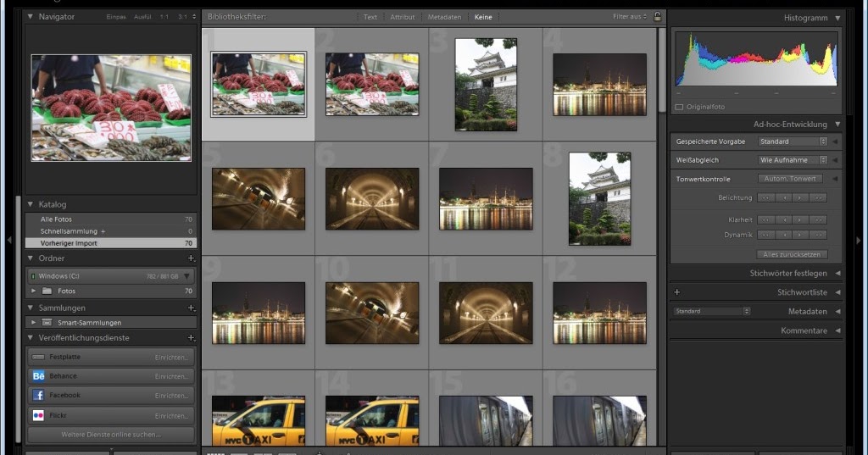Screen dimensions: 868x455
Task: Collapse the Ad-hoc-Entwicklung panel
Action: point(837,124)
